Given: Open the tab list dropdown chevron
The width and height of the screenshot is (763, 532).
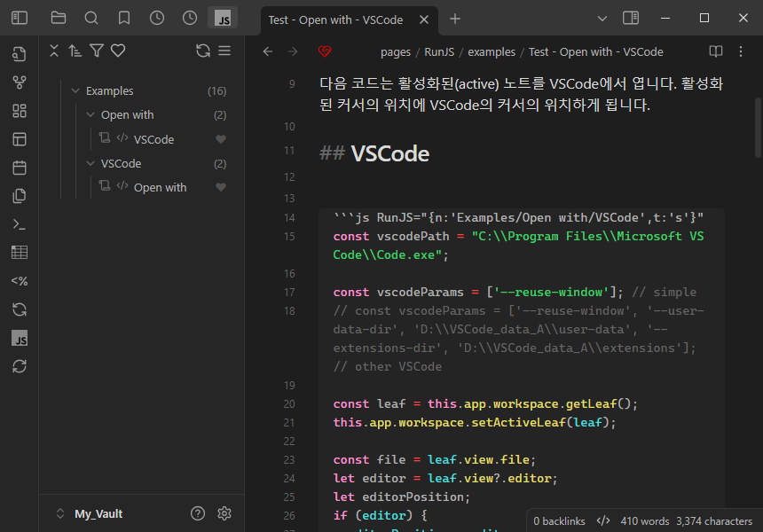Looking at the screenshot, I should (602, 19).
